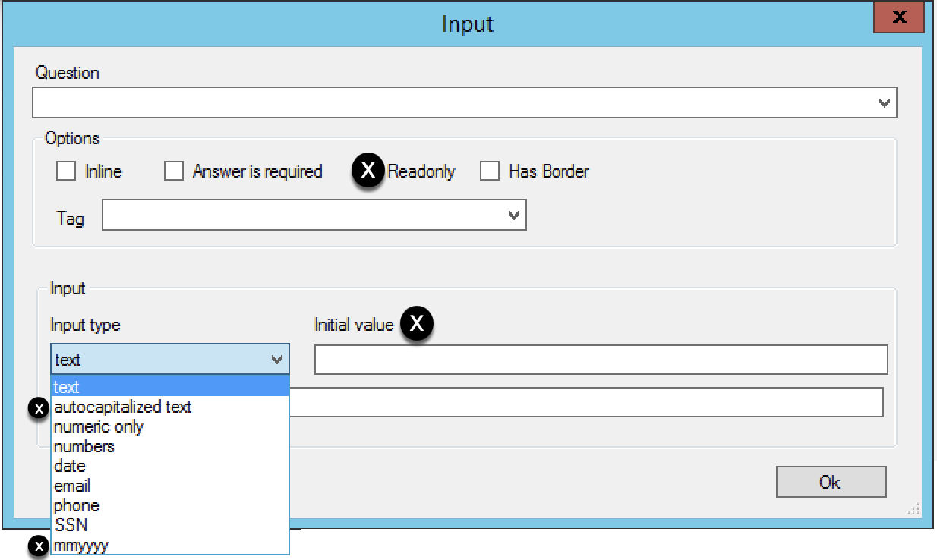This screenshot has width=937, height=560.
Task: Collapse the Input type dropdown
Action: (x=277, y=360)
